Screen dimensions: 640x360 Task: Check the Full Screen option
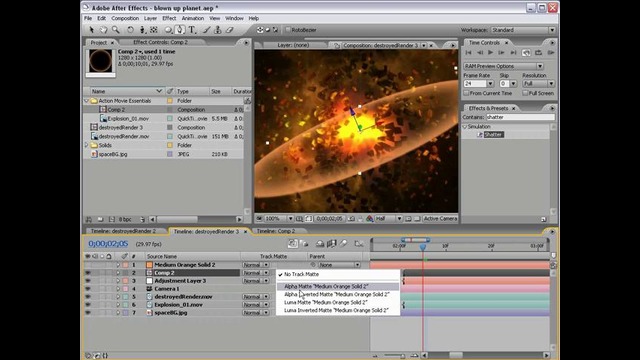pyautogui.click(x=525, y=93)
